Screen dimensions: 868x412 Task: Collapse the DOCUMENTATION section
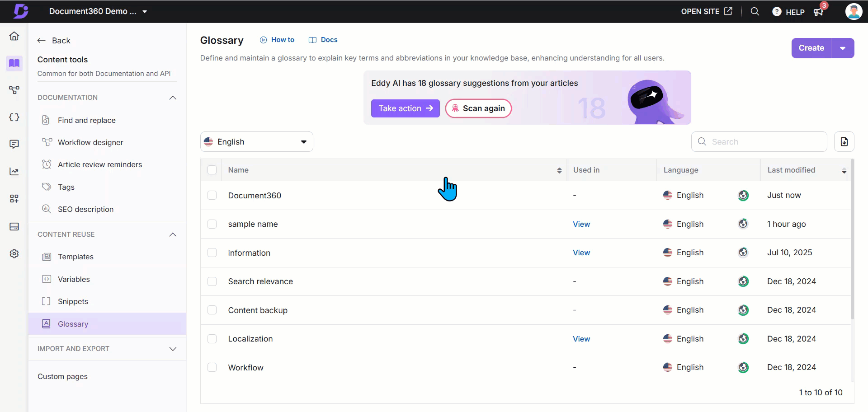click(173, 98)
